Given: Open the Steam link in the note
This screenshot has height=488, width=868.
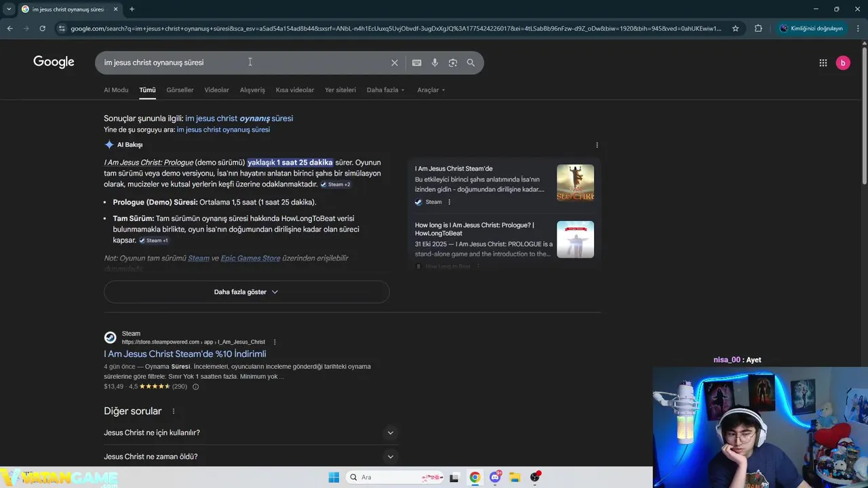Looking at the screenshot, I should coord(199,258).
